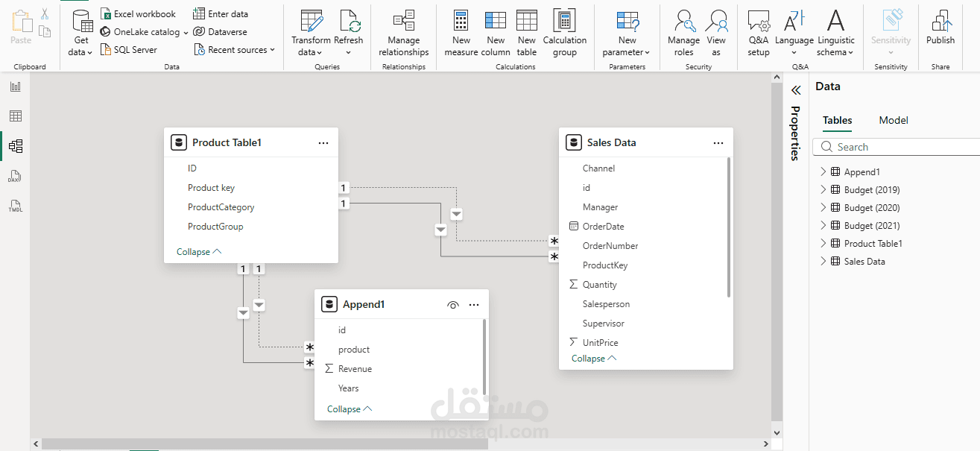Open DAX query view

15,176
